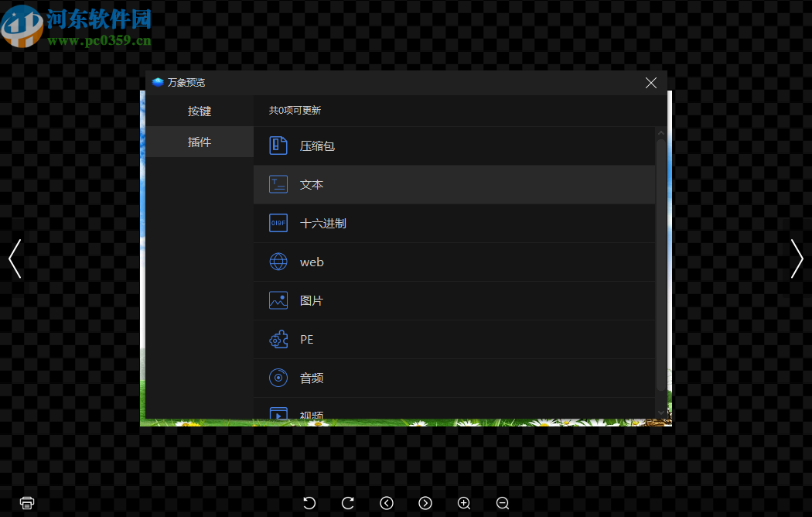Rotate the image clockwise
This screenshot has width=812, height=517.
coord(348,503)
